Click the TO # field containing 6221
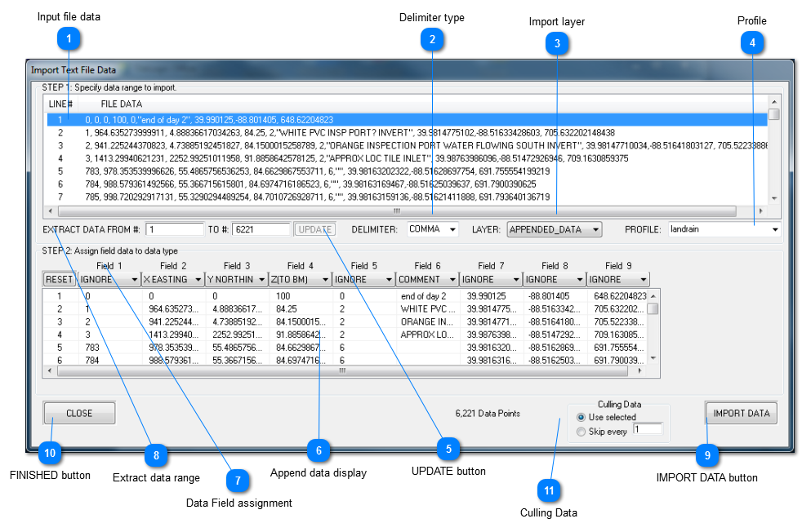 pyautogui.click(x=260, y=229)
